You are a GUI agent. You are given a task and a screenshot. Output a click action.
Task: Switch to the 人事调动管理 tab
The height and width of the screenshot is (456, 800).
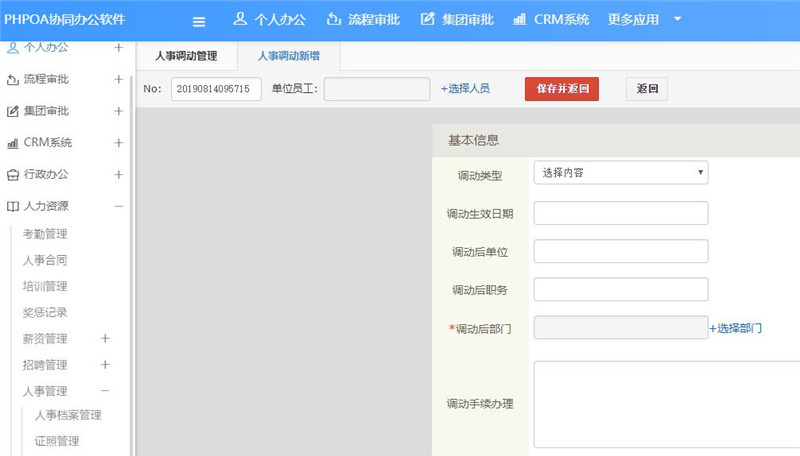(x=186, y=57)
